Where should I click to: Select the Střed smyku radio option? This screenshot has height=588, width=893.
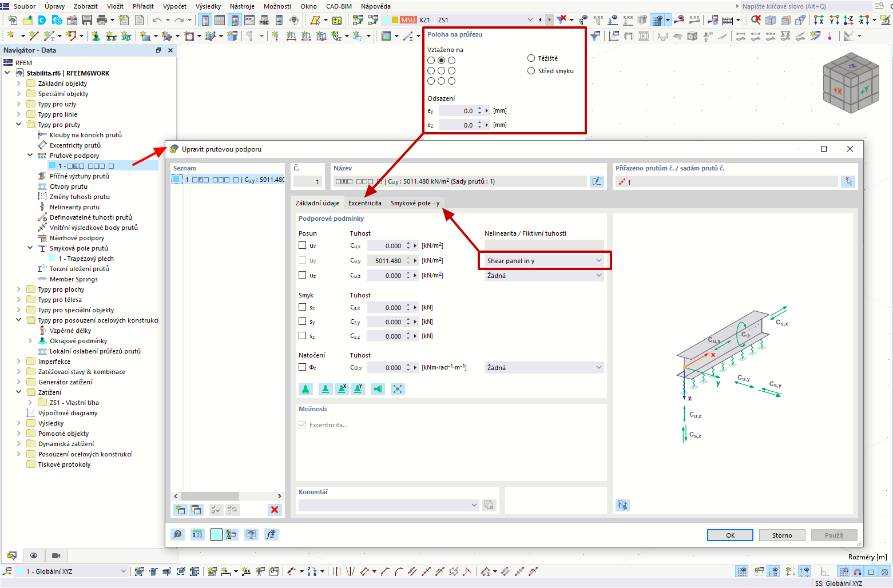531,71
